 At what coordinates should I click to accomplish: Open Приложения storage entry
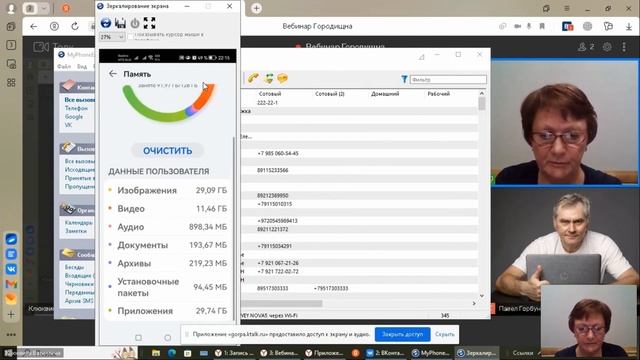(167, 311)
